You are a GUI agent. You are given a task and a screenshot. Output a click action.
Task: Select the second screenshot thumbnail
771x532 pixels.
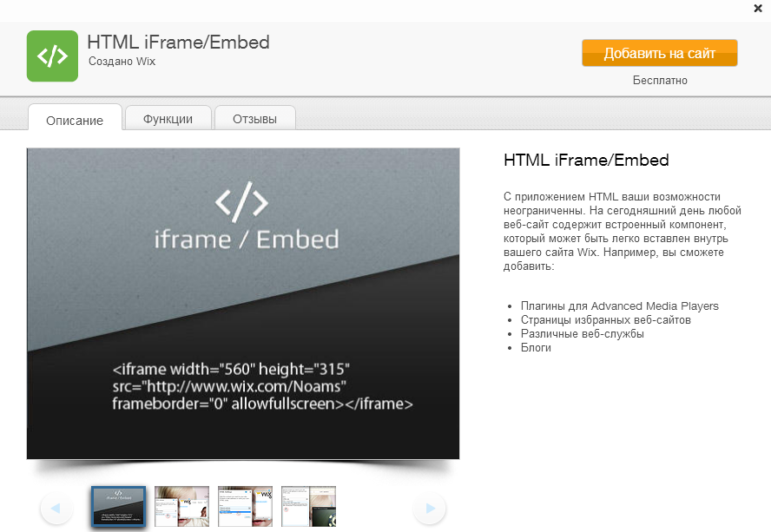point(182,507)
